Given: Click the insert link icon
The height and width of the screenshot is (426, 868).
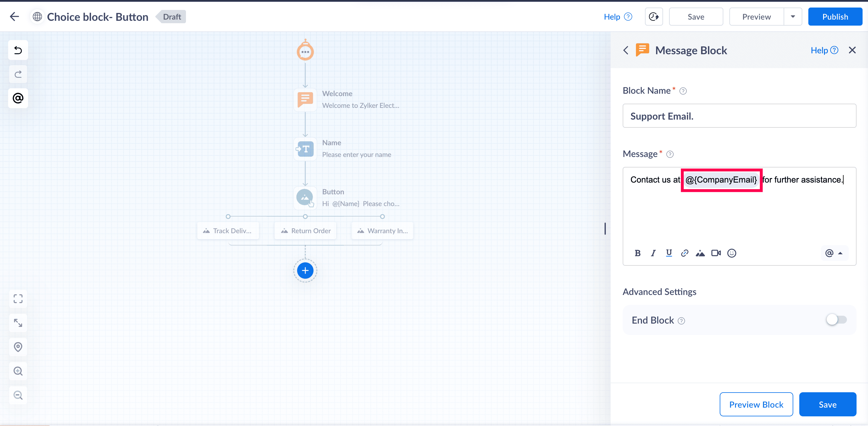Looking at the screenshot, I should tap(684, 253).
